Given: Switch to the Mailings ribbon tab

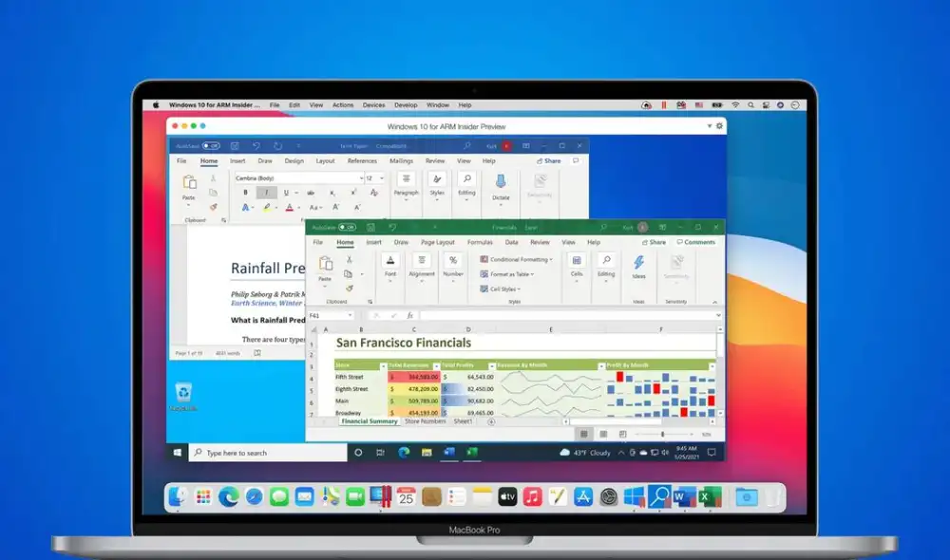Looking at the screenshot, I should click(x=403, y=161).
